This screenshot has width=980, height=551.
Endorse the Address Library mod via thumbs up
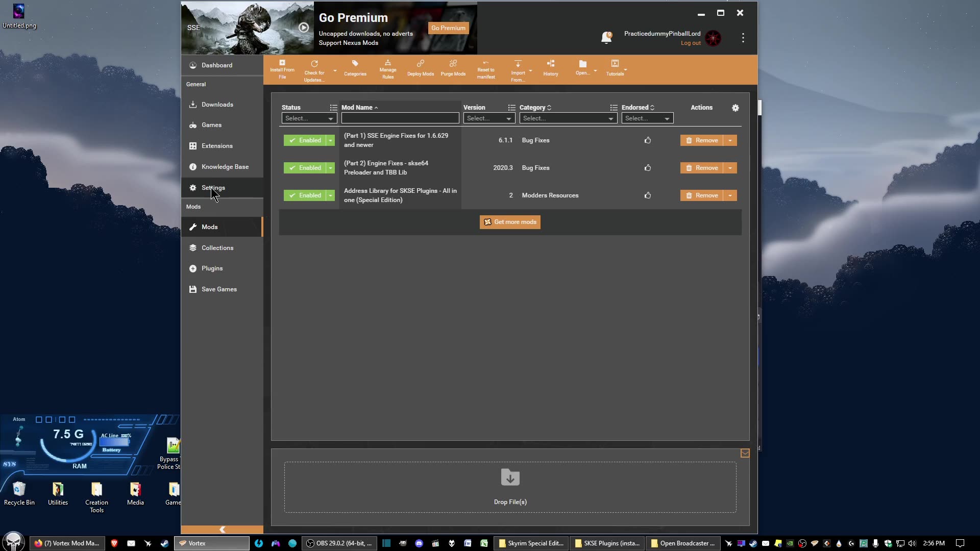(647, 195)
